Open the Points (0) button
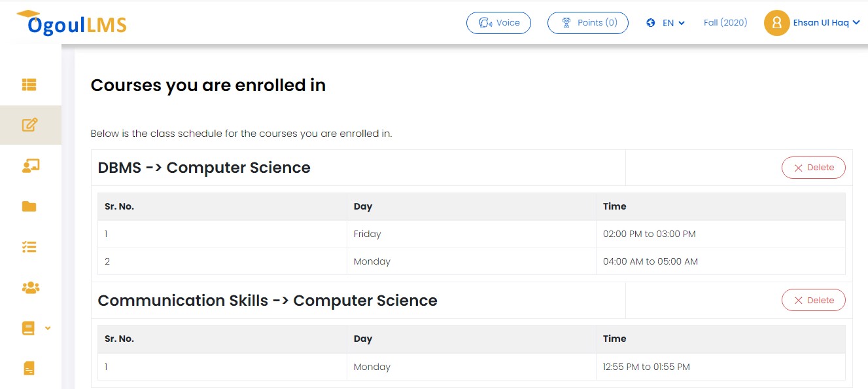Image resolution: width=868 pixels, height=389 pixels. [x=587, y=23]
